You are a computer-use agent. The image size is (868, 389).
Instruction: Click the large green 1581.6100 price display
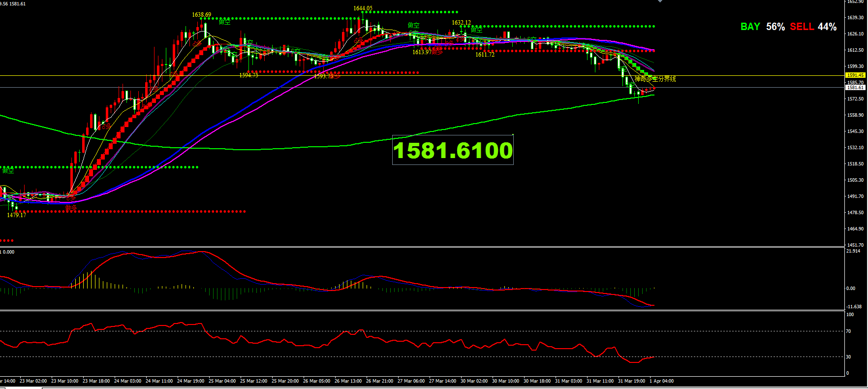pos(453,150)
